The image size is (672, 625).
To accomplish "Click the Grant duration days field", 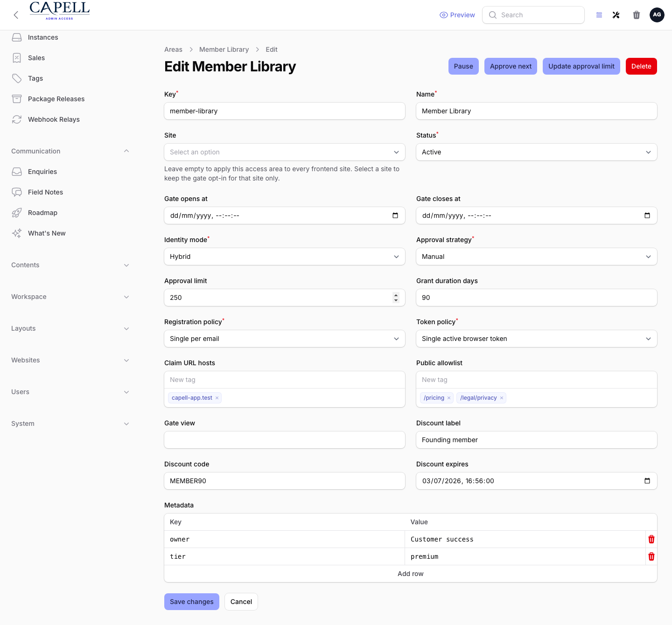I will pyautogui.click(x=537, y=298).
